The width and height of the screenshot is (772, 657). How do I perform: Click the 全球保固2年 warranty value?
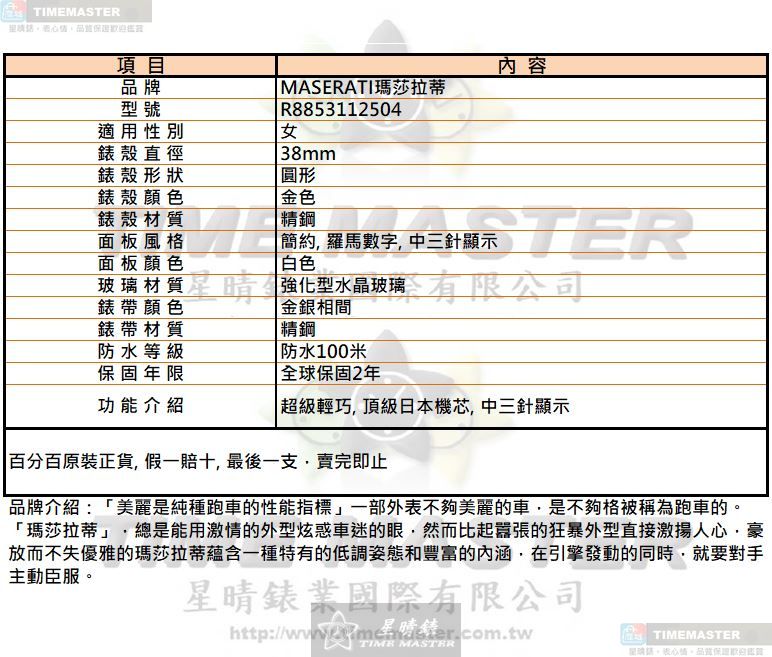[331, 374]
